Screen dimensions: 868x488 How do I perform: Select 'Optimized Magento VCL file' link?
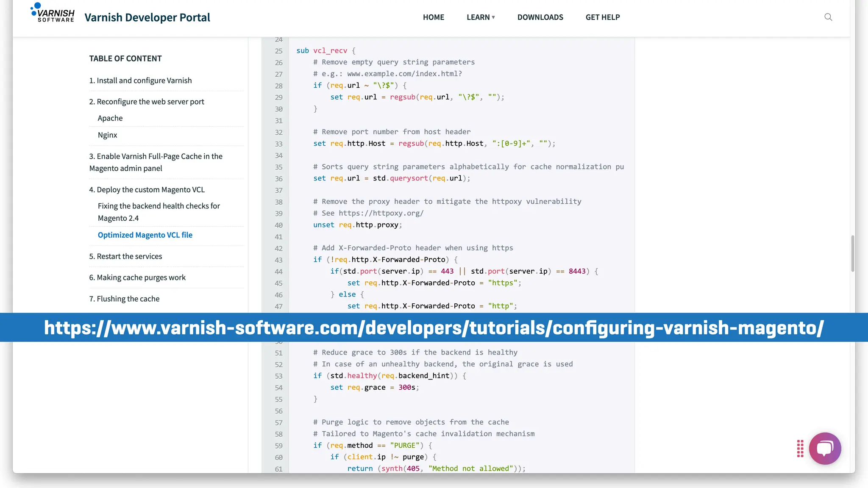click(145, 235)
